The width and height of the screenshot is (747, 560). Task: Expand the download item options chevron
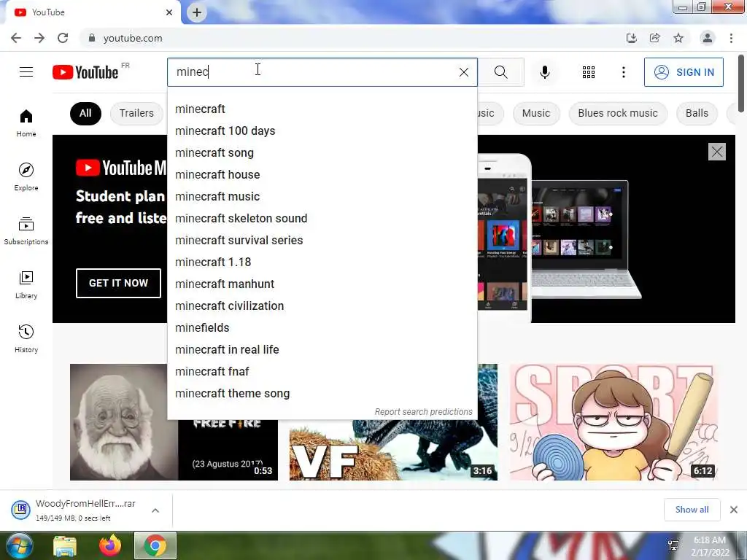click(x=155, y=510)
